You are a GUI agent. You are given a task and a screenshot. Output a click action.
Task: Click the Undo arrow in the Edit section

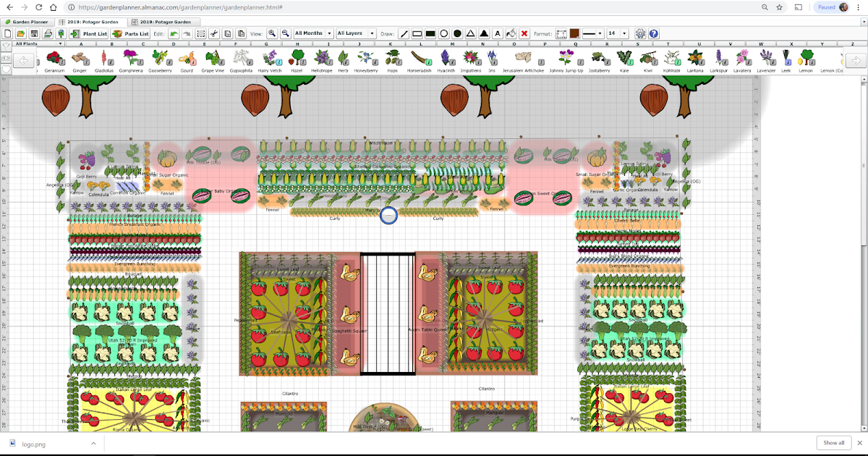(x=175, y=33)
